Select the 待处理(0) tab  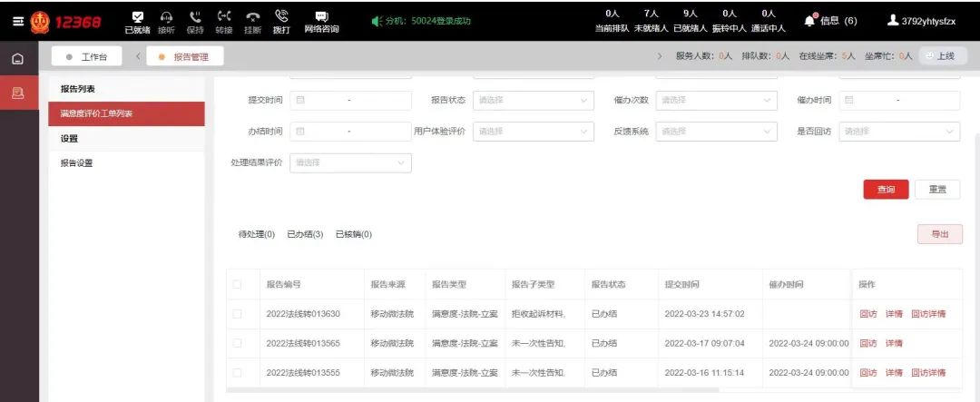tap(257, 234)
